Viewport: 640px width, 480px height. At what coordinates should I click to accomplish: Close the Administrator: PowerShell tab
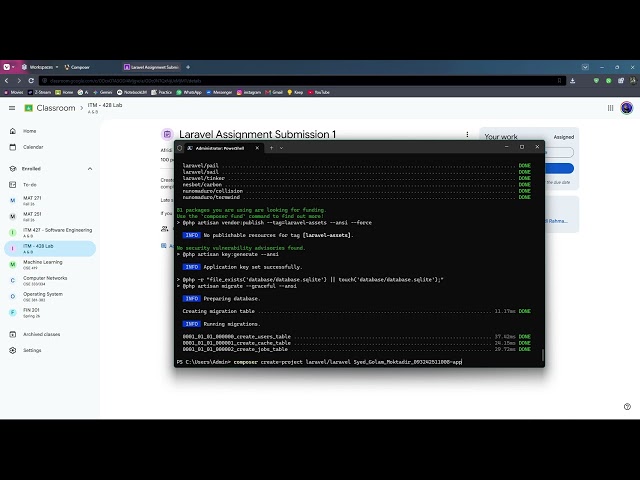pyautogui.click(x=257, y=148)
